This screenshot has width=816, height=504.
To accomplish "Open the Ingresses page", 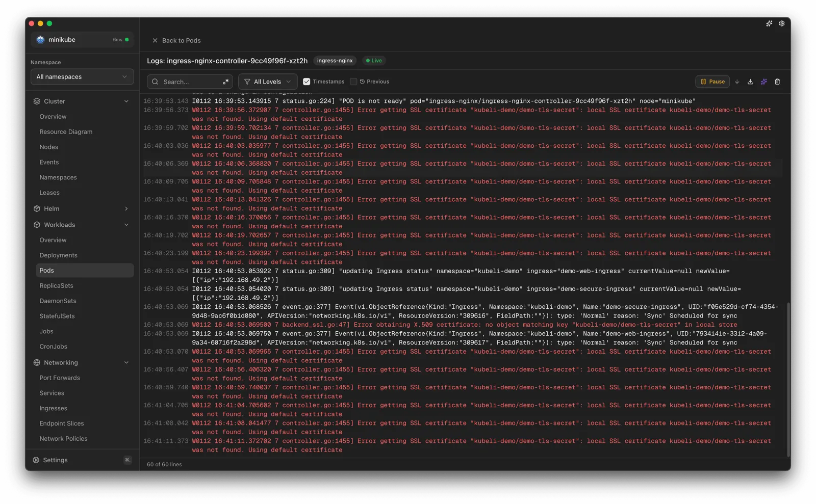I will click(53, 408).
